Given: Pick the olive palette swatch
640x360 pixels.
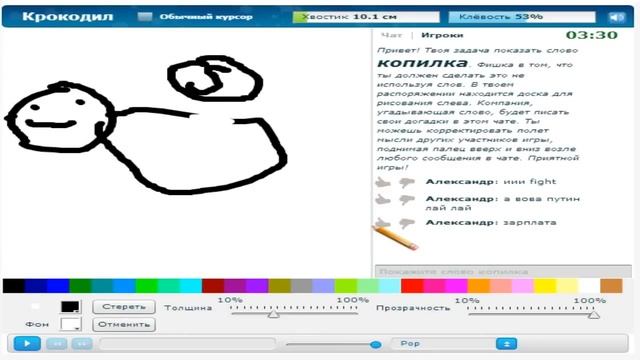Looking at the screenshot, I should 279,286.
